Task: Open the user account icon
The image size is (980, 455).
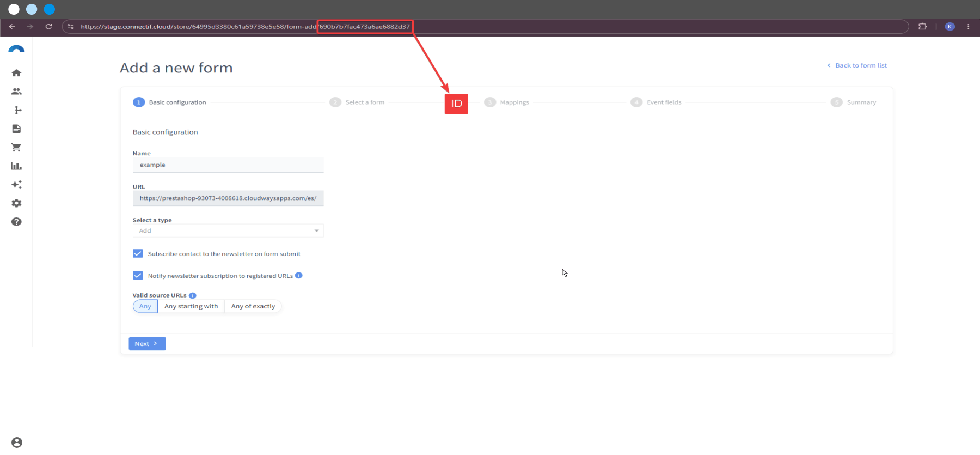Action: 17,442
